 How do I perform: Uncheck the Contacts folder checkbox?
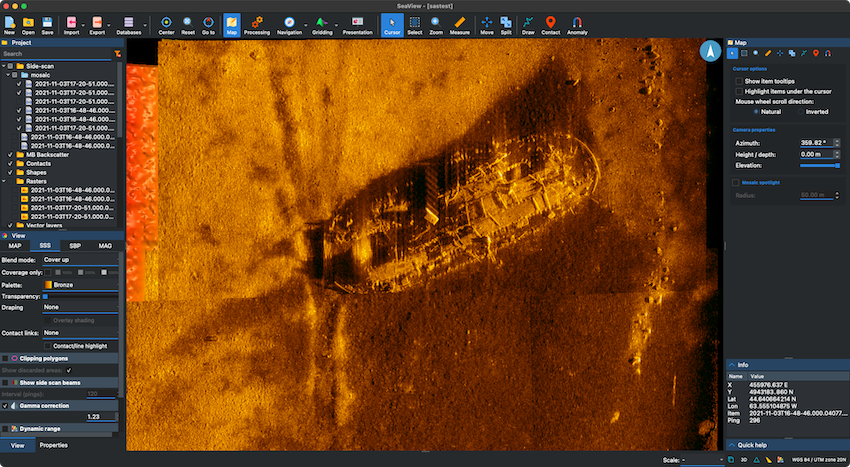10,163
